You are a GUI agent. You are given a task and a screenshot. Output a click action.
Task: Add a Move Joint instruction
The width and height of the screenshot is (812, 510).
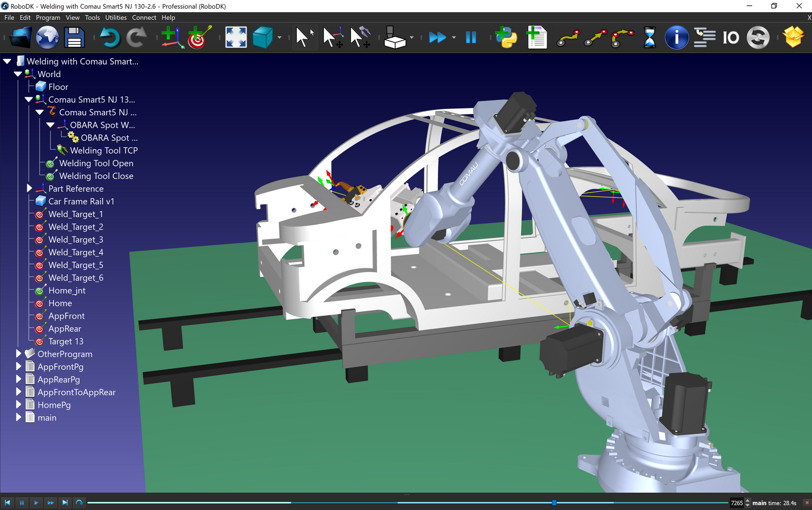tap(568, 38)
